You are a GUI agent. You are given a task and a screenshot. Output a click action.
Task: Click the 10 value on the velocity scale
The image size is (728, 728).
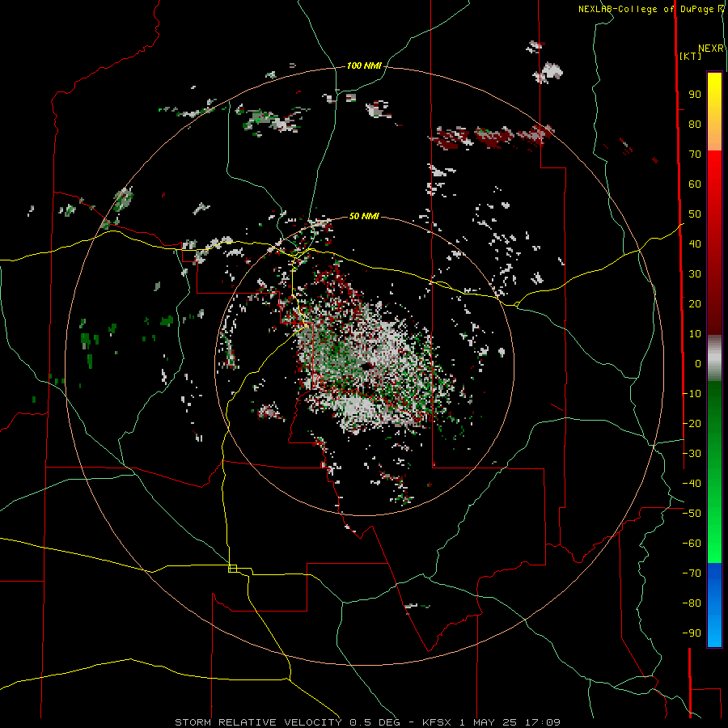tap(695, 334)
